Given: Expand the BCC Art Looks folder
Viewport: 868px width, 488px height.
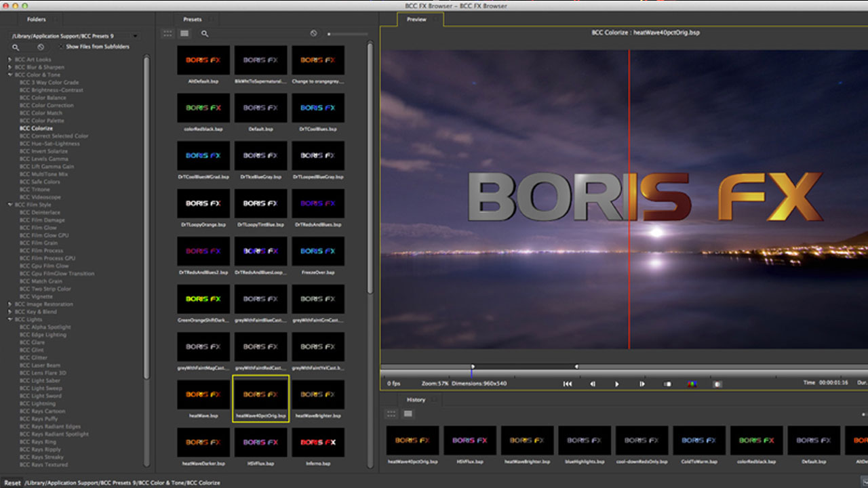Looking at the screenshot, I should (x=9, y=60).
